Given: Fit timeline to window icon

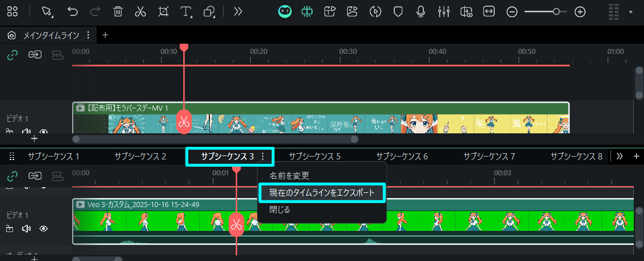Looking at the screenshot, I should [489, 11].
